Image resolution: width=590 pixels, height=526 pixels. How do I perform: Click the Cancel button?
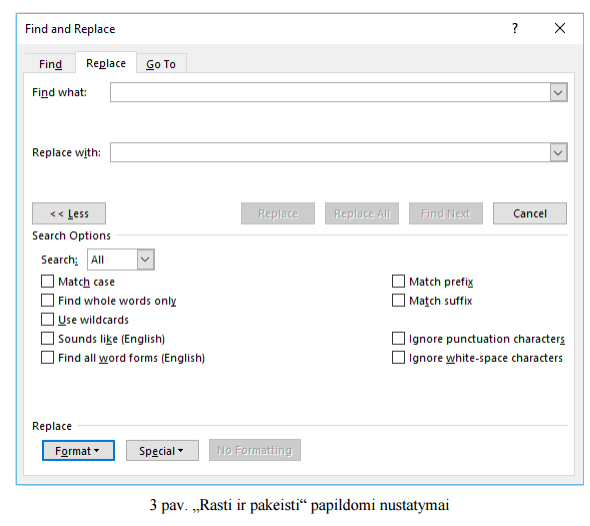point(529,214)
